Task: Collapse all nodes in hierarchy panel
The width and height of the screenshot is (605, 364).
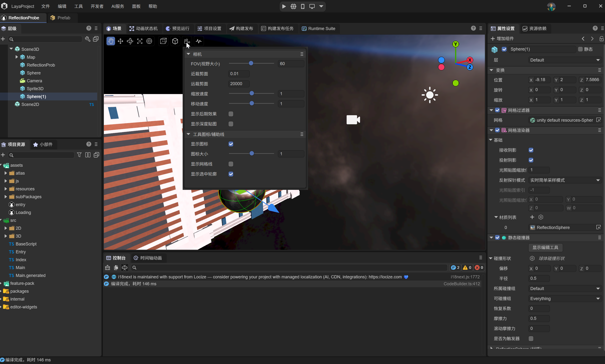Action: point(96,39)
